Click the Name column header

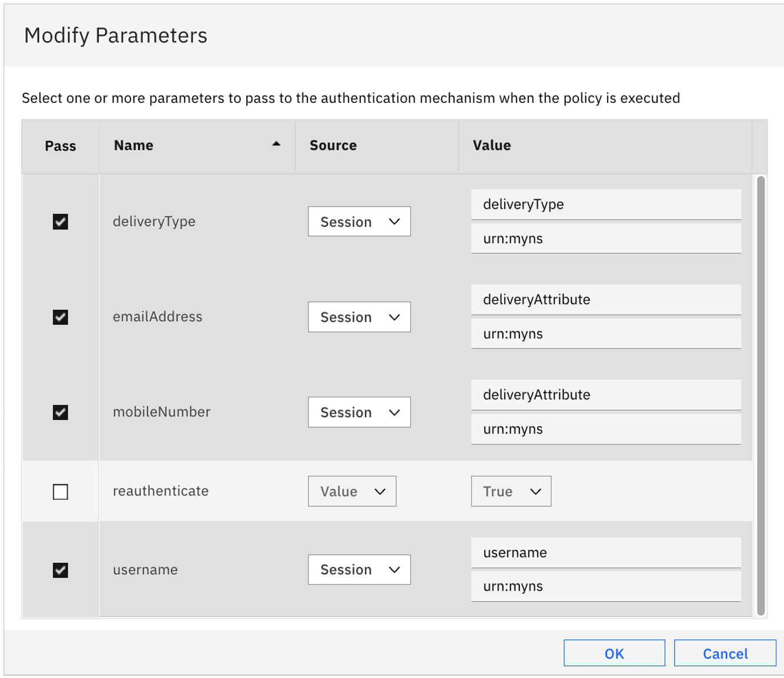[133, 145]
